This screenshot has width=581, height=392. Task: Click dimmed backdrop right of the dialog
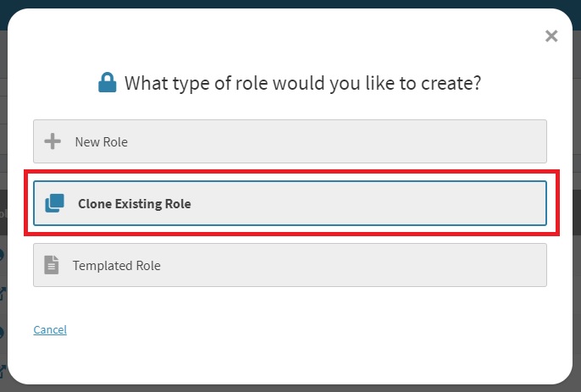(576, 212)
